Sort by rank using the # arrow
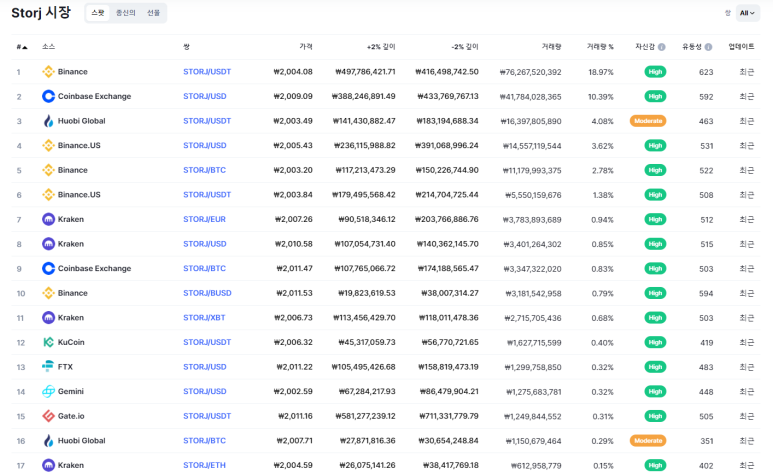 click(22, 47)
